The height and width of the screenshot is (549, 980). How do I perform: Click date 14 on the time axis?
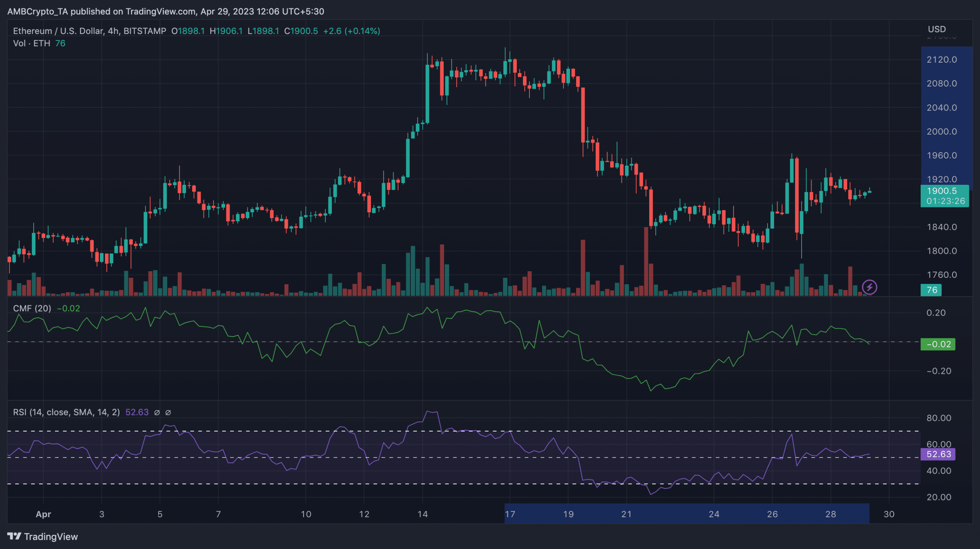pos(423,514)
